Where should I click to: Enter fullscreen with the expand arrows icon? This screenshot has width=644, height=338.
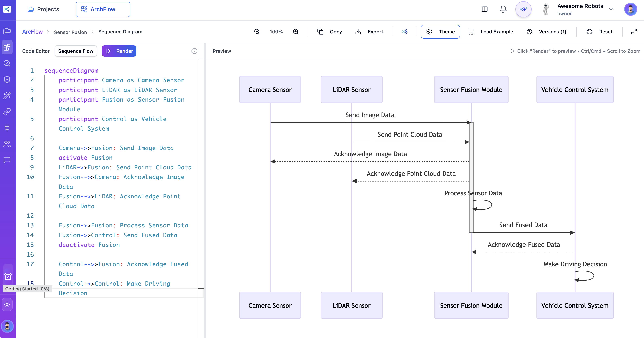(x=634, y=32)
